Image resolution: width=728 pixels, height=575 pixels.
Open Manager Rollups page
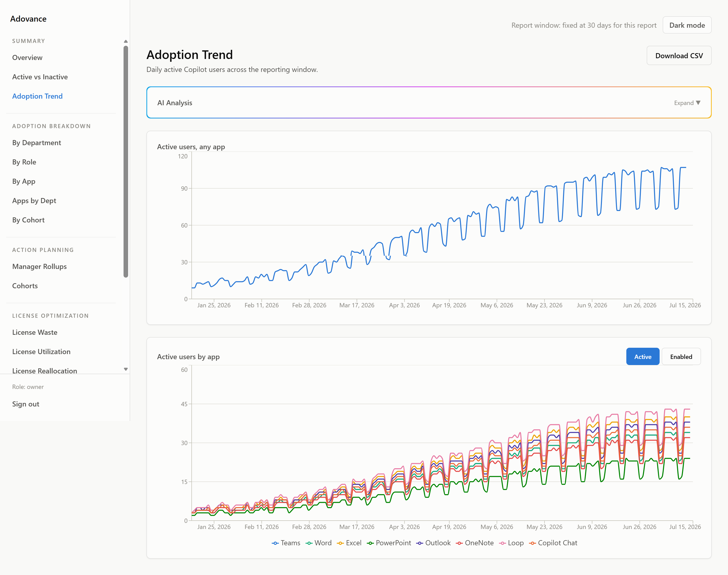click(39, 267)
